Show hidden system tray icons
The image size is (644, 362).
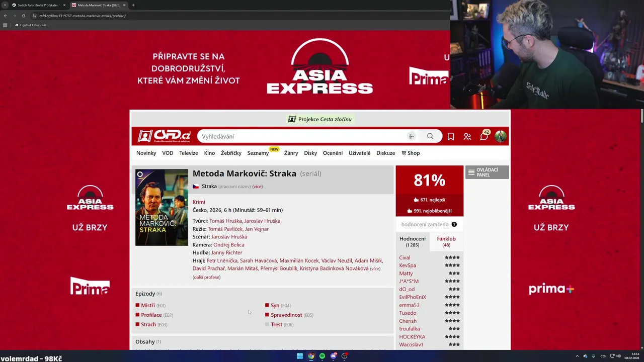[577, 356]
